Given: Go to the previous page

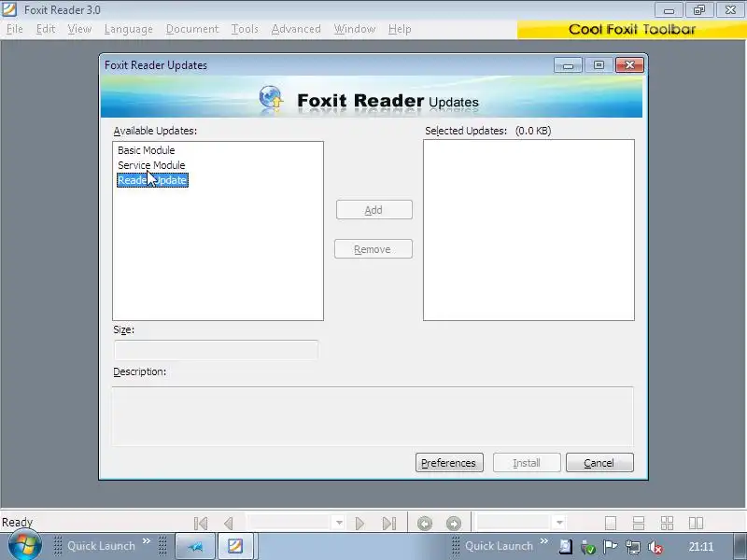Looking at the screenshot, I should pyautogui.click(x=229, y=524).
